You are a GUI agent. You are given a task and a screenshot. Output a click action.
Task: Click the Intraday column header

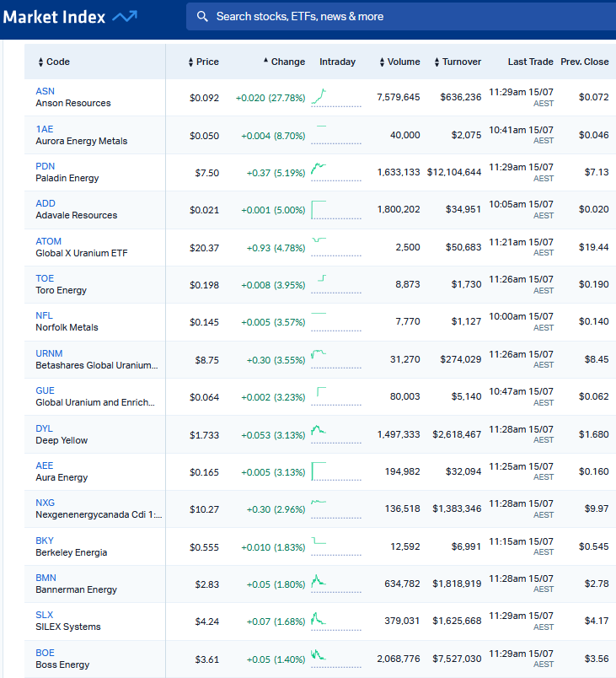coord(337,62)
